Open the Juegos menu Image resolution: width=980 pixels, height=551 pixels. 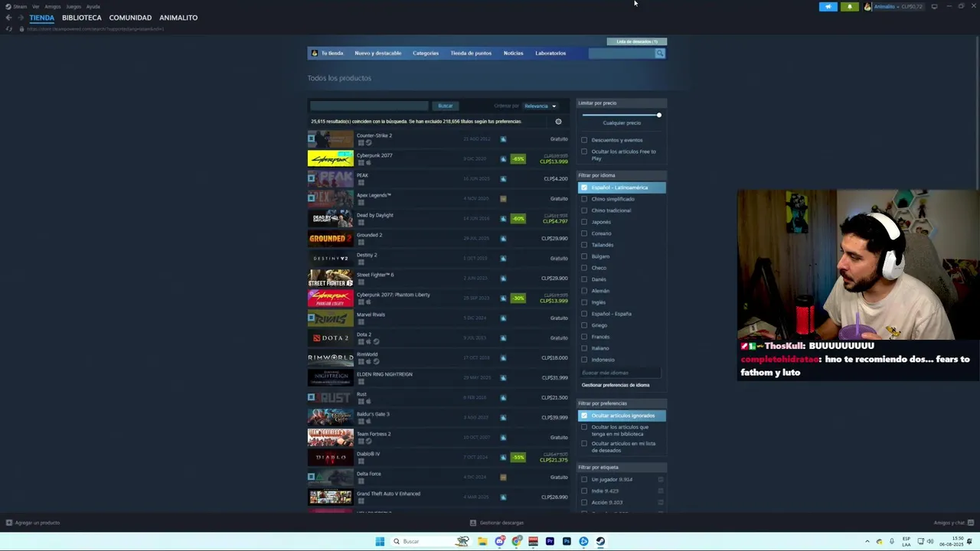[x=73, y=7]
